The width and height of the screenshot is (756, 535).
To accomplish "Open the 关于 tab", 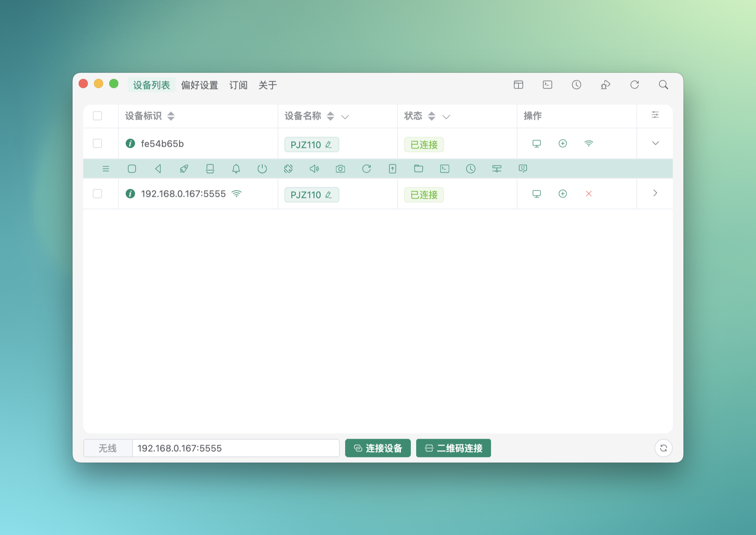I will pyautogui.click(x=267, y=85).
